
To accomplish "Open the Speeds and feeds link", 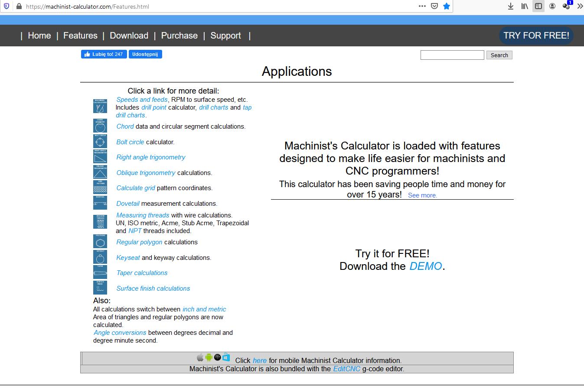I will click(142, 100).
